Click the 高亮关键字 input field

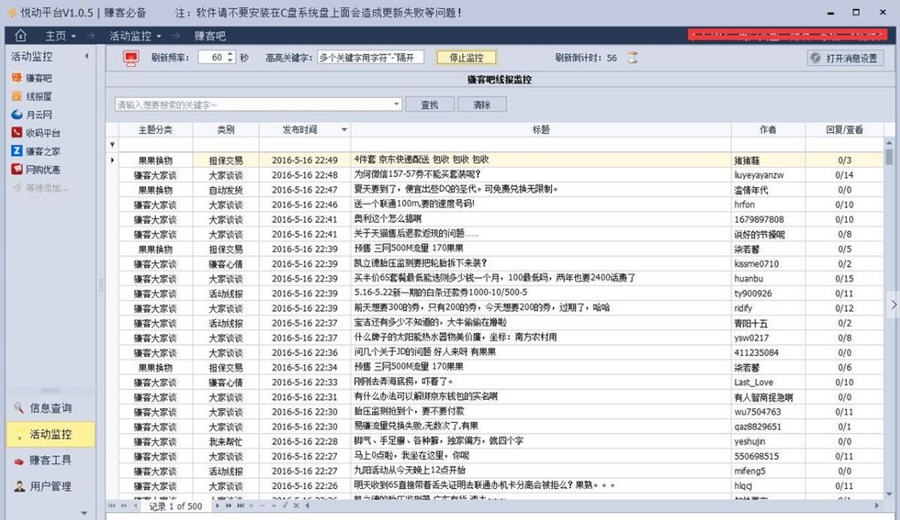pyautogui.click(x=370, y=57)
